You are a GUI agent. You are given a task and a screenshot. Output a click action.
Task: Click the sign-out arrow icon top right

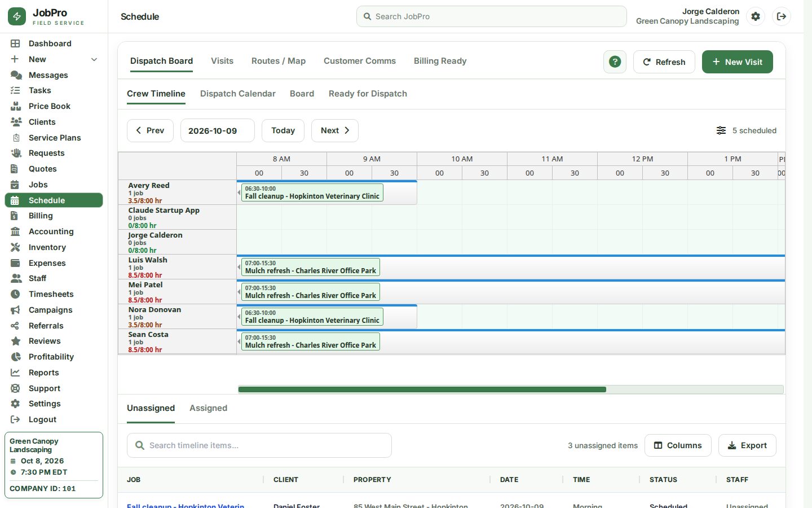pos(782,16)
